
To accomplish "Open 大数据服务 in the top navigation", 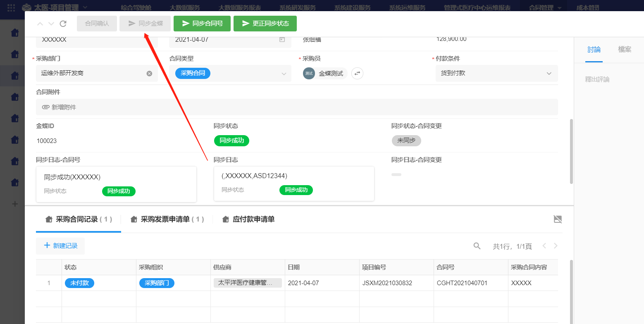I will pos(185,7).
